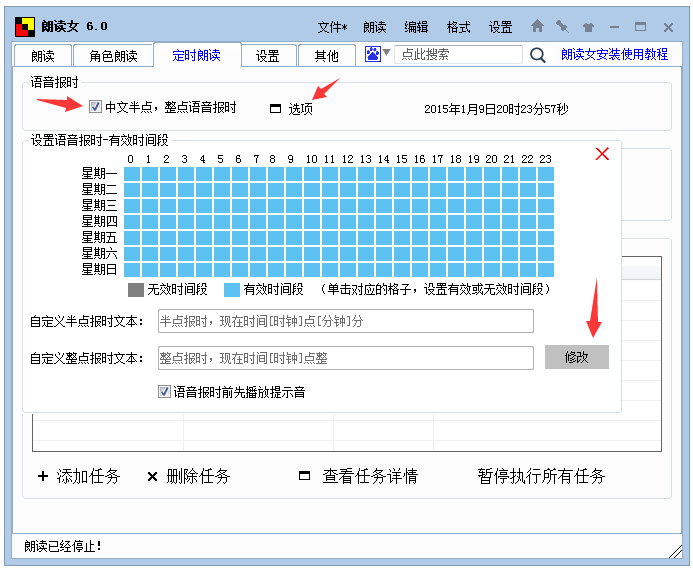The width and height of the screenshot is (693, 568).
Task: Click hour 10 column header
Action: (312, 159)
